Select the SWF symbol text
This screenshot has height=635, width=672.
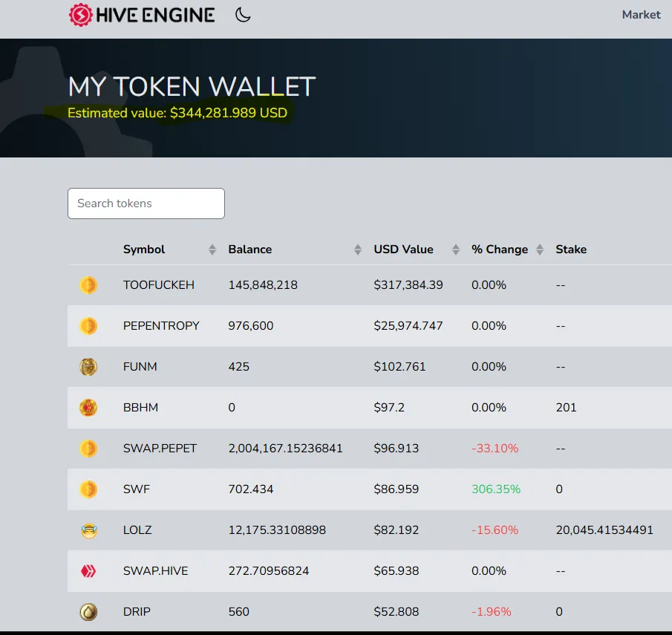point(137,489)
